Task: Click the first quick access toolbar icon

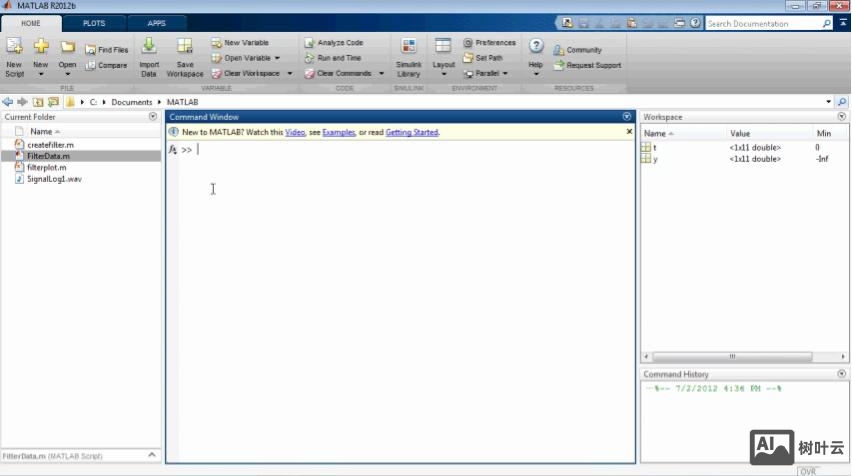Action: 567,23
